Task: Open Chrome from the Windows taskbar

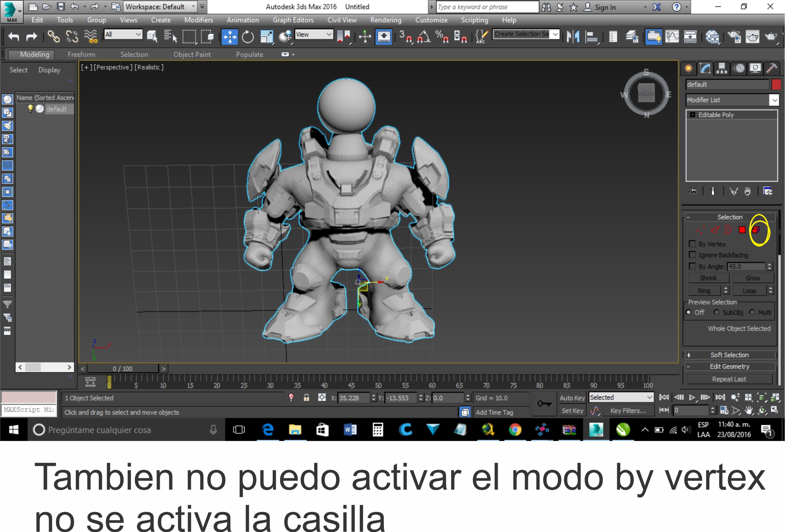Action: click(x=515, y=430)
